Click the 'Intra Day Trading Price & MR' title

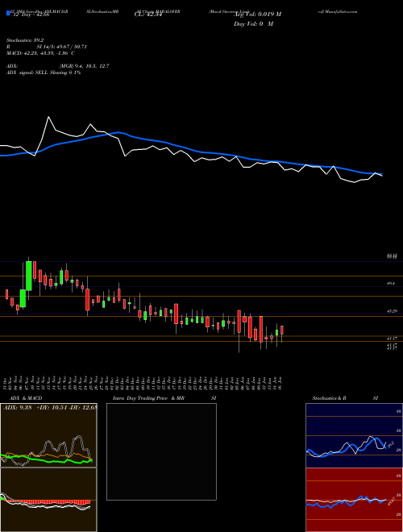(x=148, y=398)
